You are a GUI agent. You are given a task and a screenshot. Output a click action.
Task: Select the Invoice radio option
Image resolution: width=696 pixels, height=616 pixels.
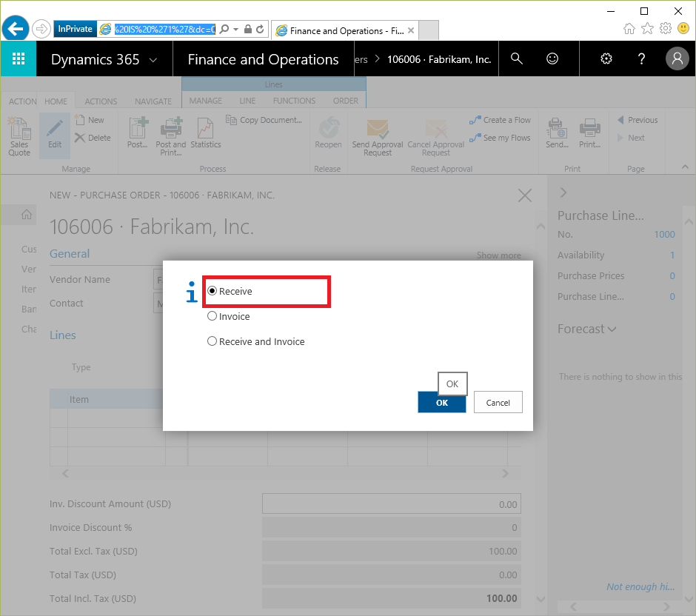click(x=213, y=316)
